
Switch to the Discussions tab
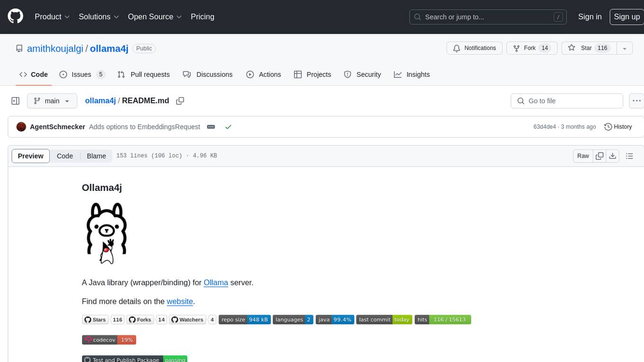click(207, 74)
